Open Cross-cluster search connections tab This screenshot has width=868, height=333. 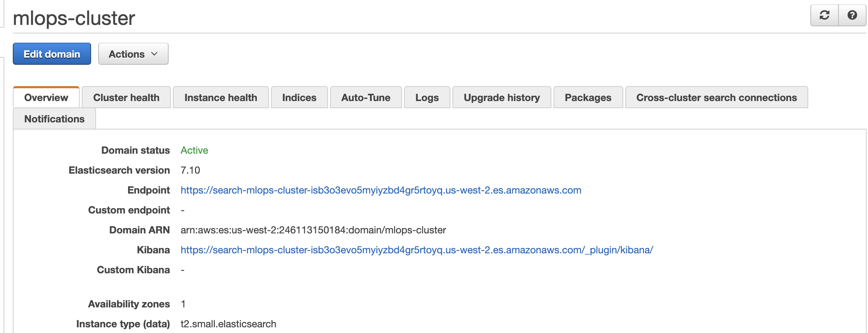click(716, 97)
